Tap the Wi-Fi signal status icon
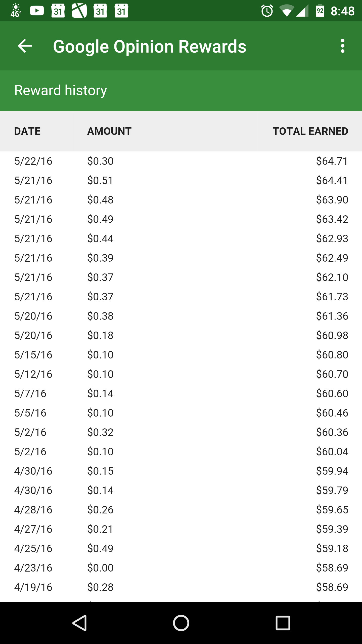Viewport: 362px width, 644px height. [287, 11]
